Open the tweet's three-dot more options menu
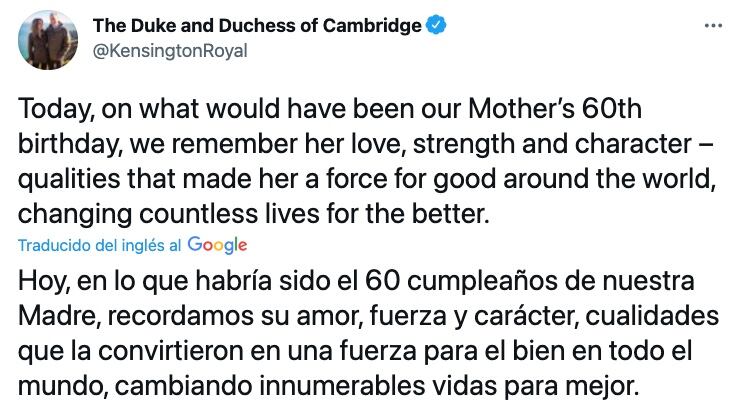Screen dimensions: 739x415 pyautogui.click(x=712, y=26)
